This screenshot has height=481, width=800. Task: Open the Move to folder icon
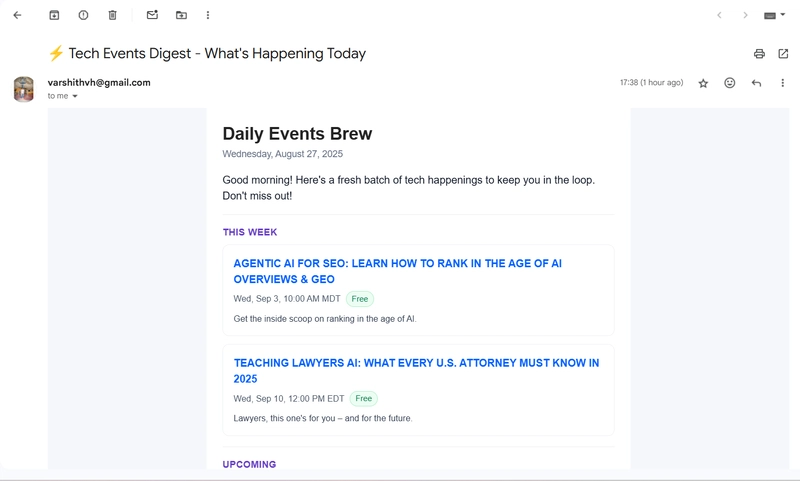(181, 15)
